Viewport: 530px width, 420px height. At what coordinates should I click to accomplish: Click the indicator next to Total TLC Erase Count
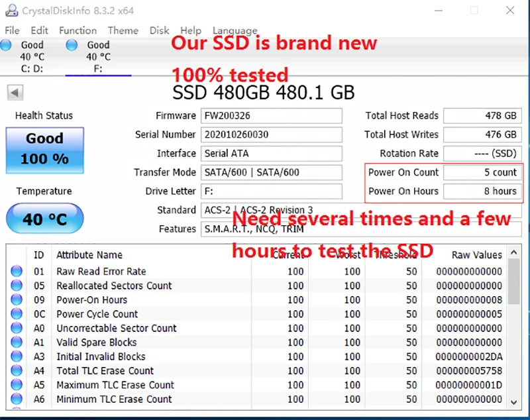tap(16, 370)
